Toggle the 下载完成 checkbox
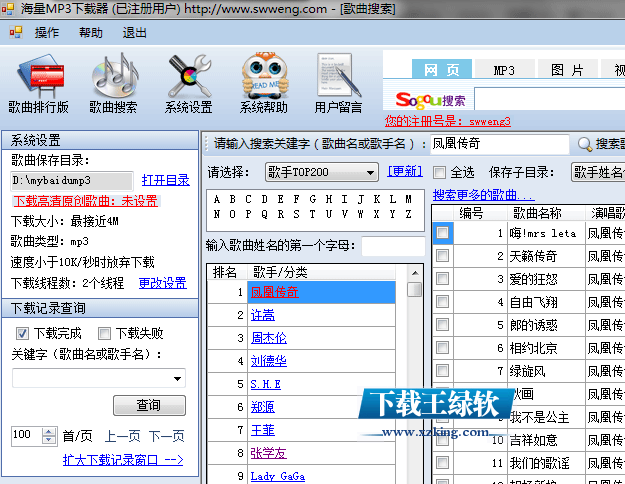This screenshot has height=484, width=625. point(22,333)
